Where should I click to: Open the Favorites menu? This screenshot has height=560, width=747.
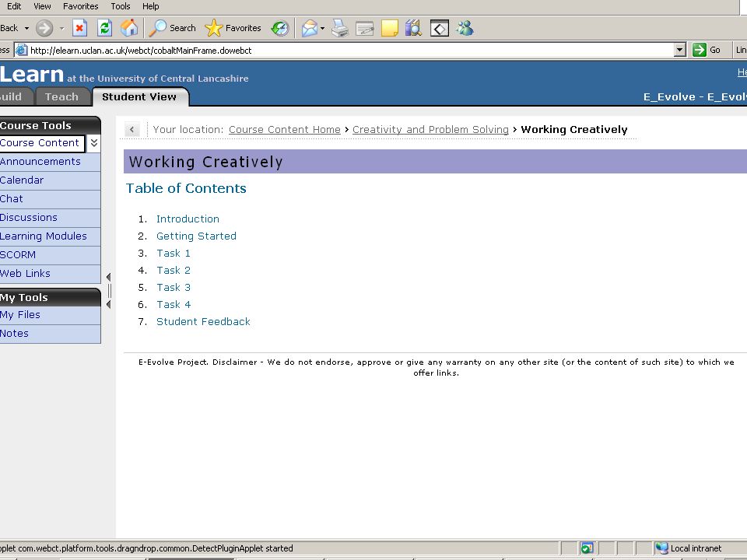(x=80, y=6)
